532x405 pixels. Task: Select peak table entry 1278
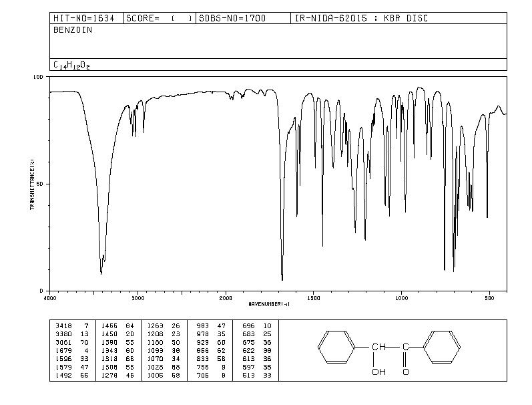[x=109, y=376]
